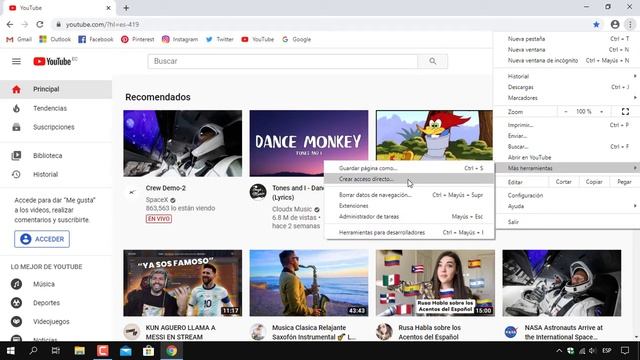This screenshot has height=360, width=640.
Task: Open Google bookmark
Action: (296, 39)
